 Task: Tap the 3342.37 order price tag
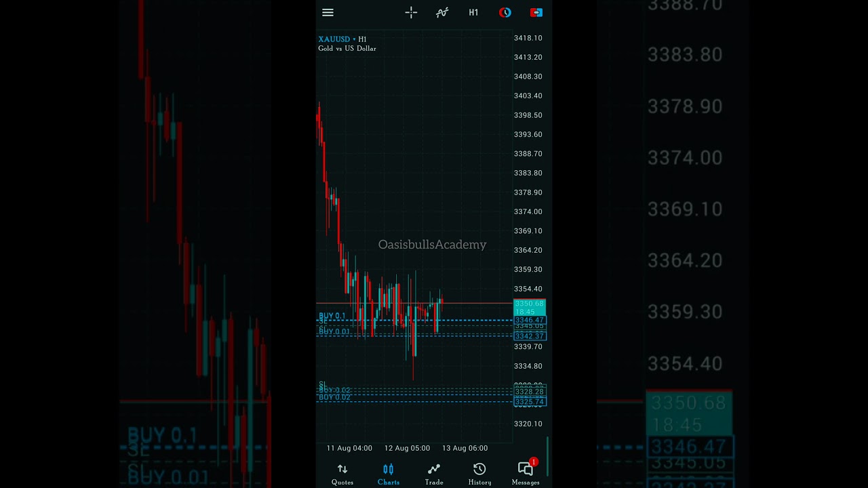530,336
